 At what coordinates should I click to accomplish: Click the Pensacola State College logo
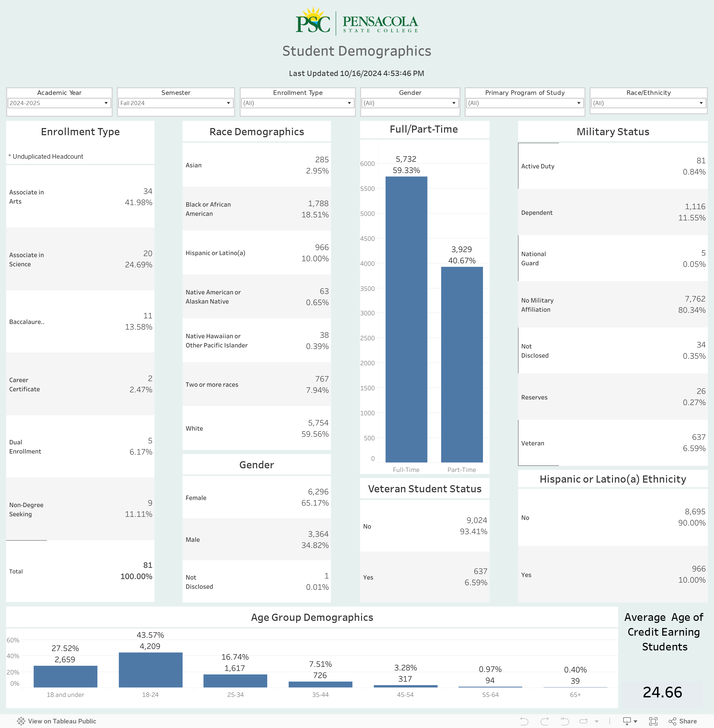357,22
